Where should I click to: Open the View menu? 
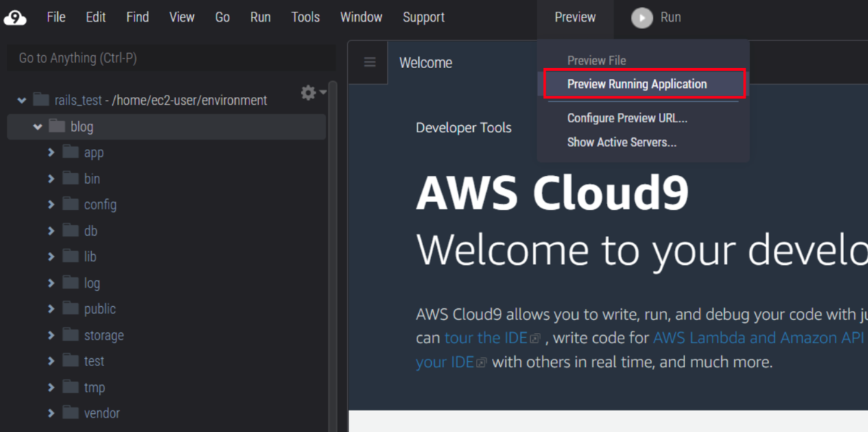click(x=182, y=17)
